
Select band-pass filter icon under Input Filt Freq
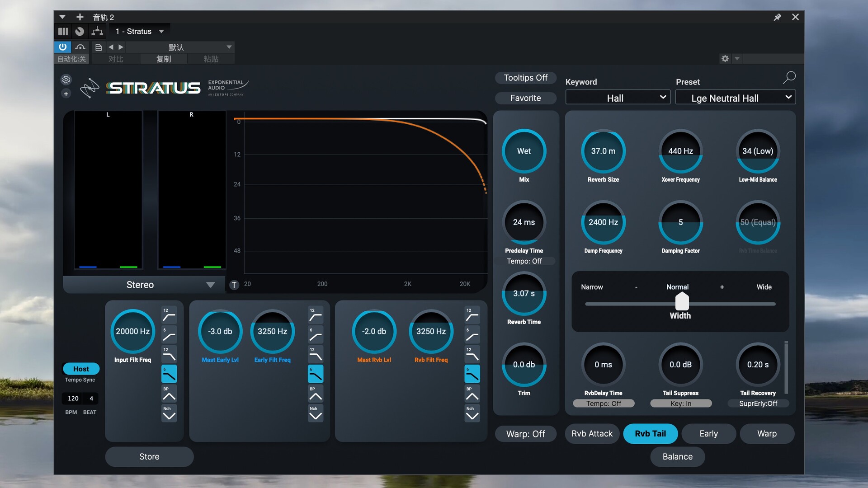[169, 394]
